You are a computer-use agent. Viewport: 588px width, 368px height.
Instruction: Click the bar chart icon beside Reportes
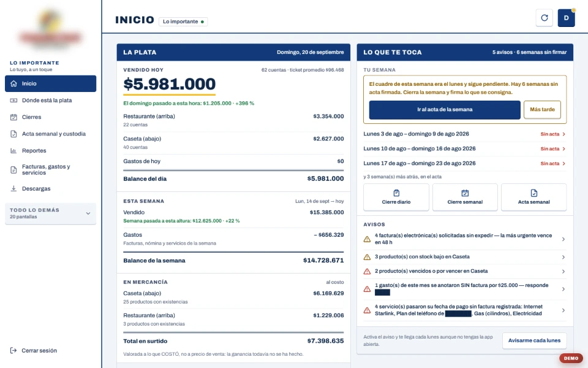[x=13, y=151]
